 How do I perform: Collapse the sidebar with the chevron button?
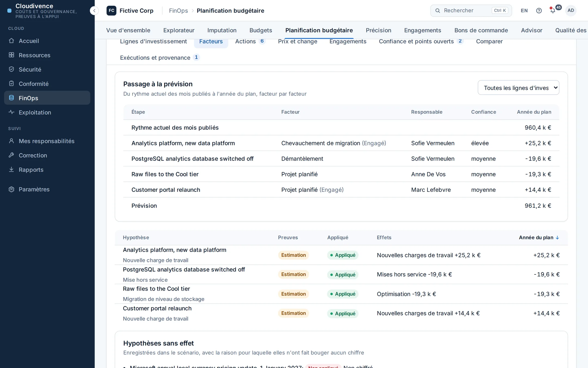94,11
